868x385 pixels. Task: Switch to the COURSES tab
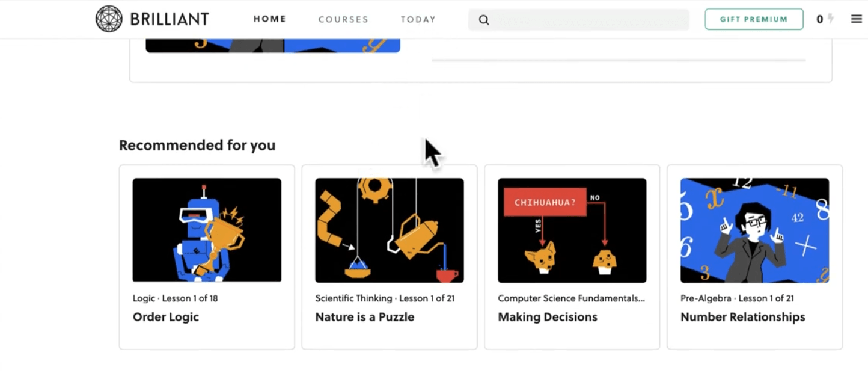click(343, 19)
